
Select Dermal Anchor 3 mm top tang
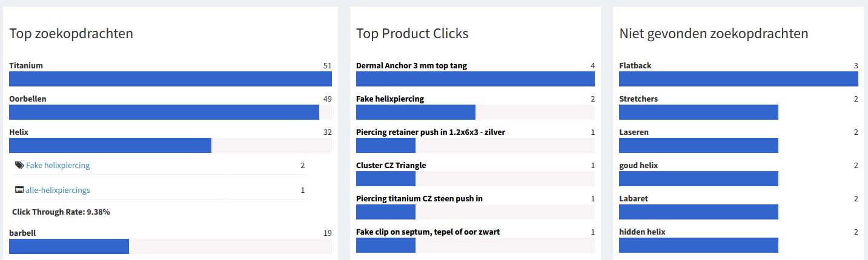(x=411, y=65)
